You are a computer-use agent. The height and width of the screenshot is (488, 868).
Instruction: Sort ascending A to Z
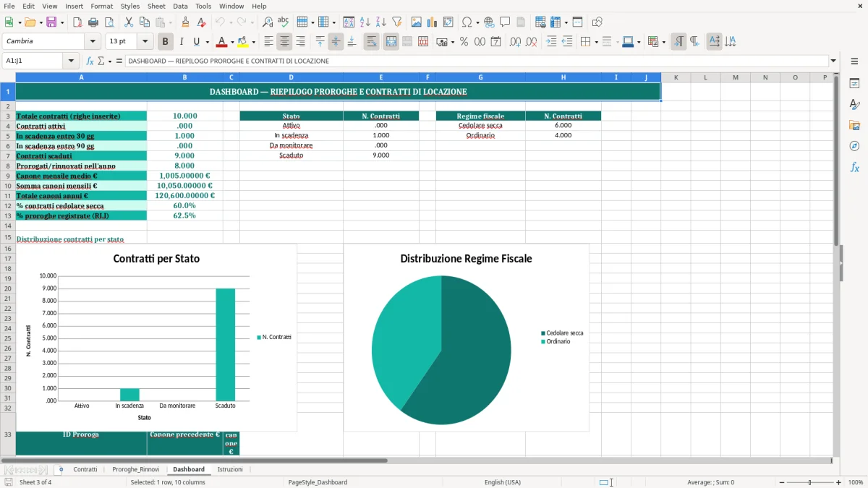(365, 22)
